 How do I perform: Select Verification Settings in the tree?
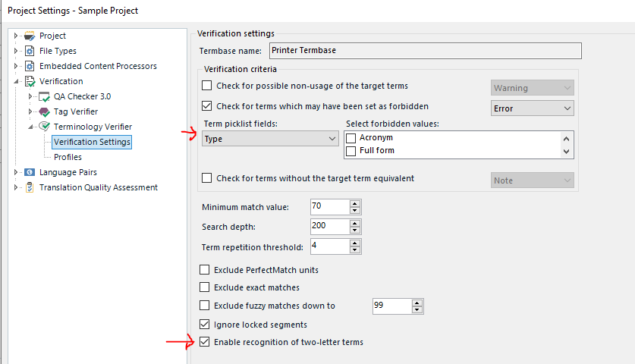coord(92,142)
